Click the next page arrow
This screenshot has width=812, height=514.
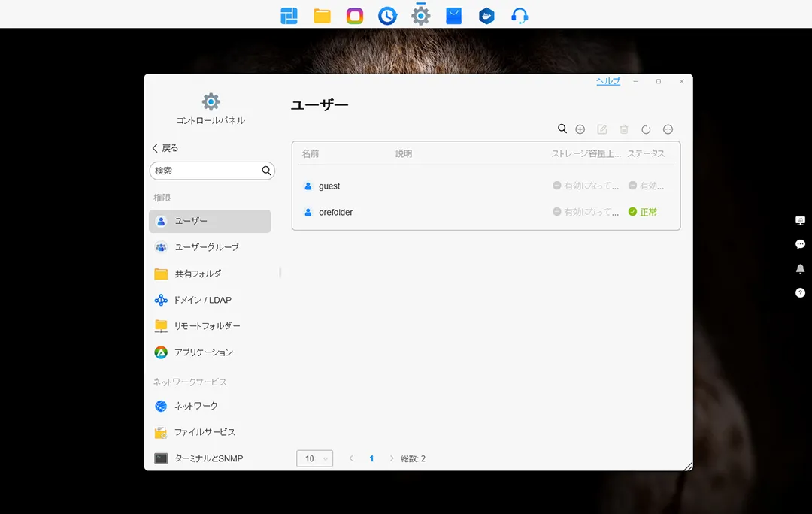[x=392, y=458]
